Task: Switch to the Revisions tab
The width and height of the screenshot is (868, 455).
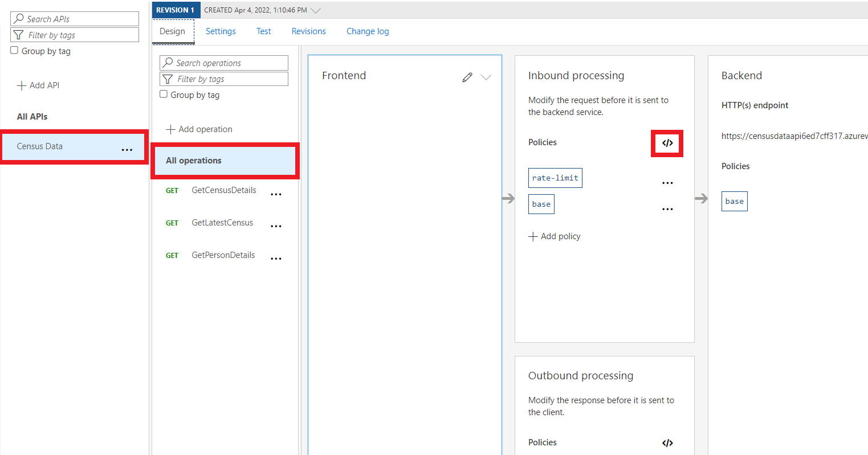Action: pos(309,31)
